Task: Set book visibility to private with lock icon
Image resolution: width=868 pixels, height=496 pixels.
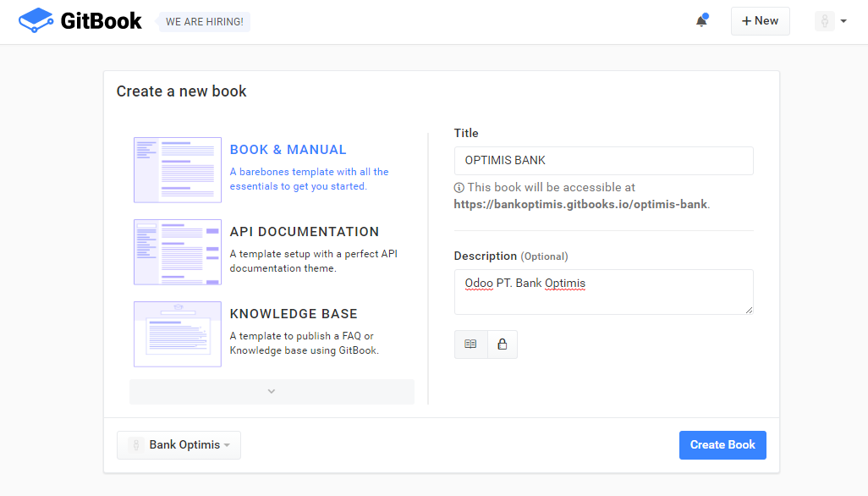Action: click(503, 344)
